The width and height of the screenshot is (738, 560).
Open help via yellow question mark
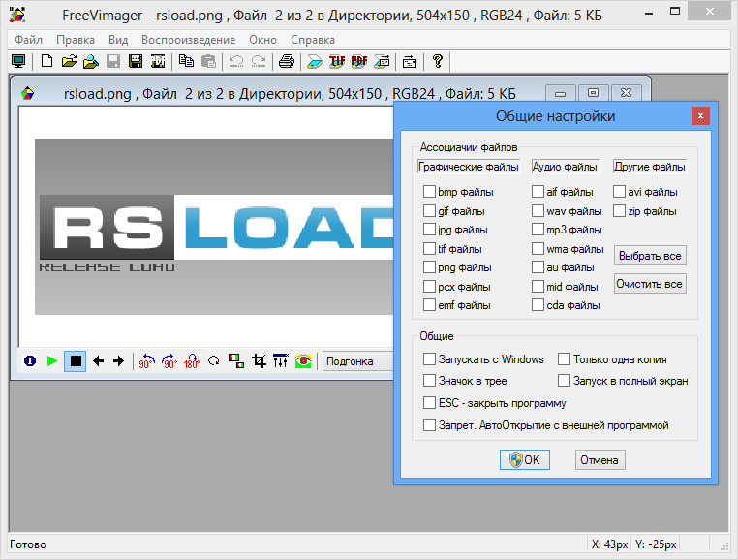point(438,61)
